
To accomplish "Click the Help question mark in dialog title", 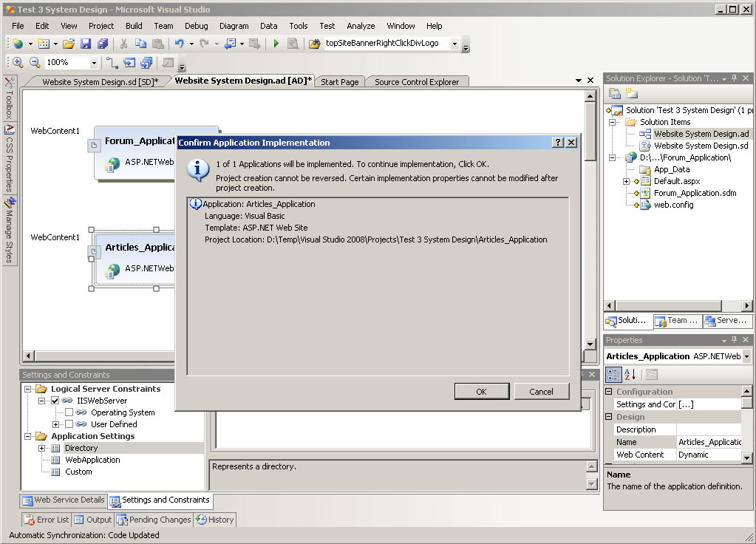I will (558, 142).
